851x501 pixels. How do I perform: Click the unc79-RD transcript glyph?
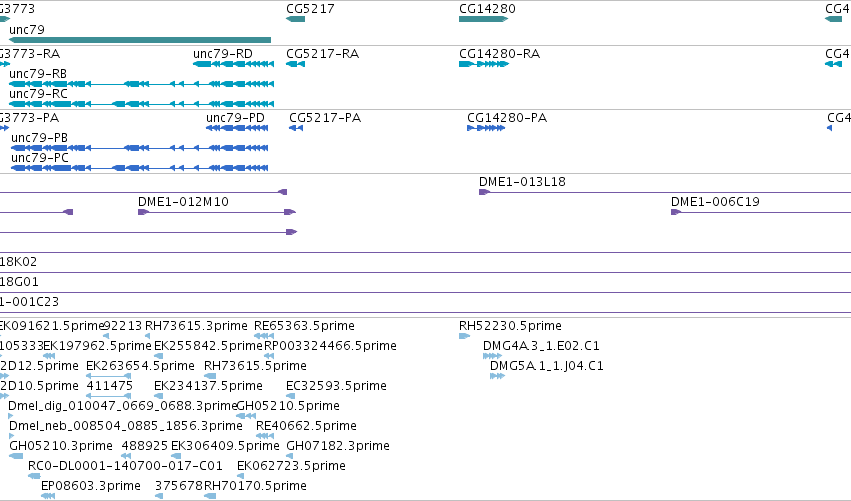coord(233,64)
